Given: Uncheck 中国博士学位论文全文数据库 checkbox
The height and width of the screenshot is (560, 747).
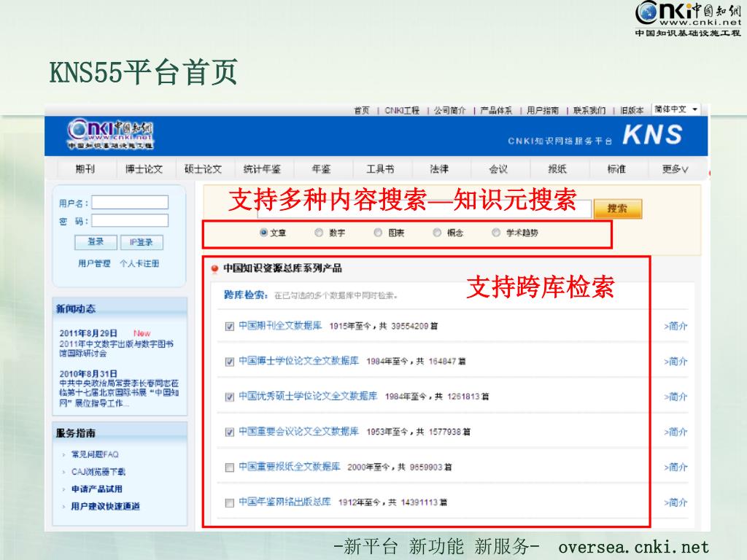Looking at the screenshot, I should pos(230,362).
